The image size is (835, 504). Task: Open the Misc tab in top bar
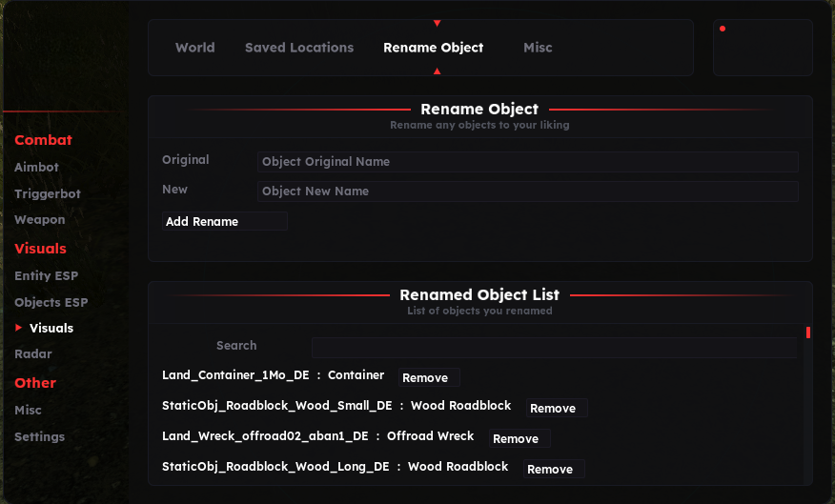point(538,48)
